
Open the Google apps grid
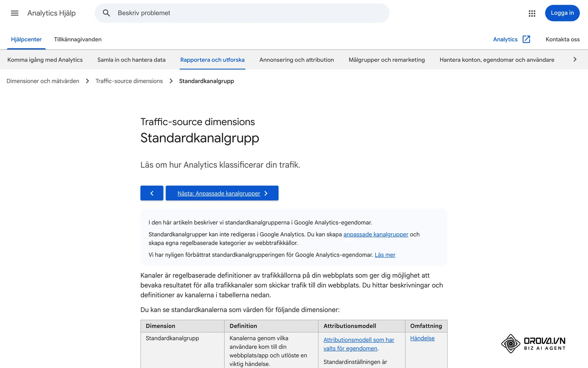tap(532, 13)
